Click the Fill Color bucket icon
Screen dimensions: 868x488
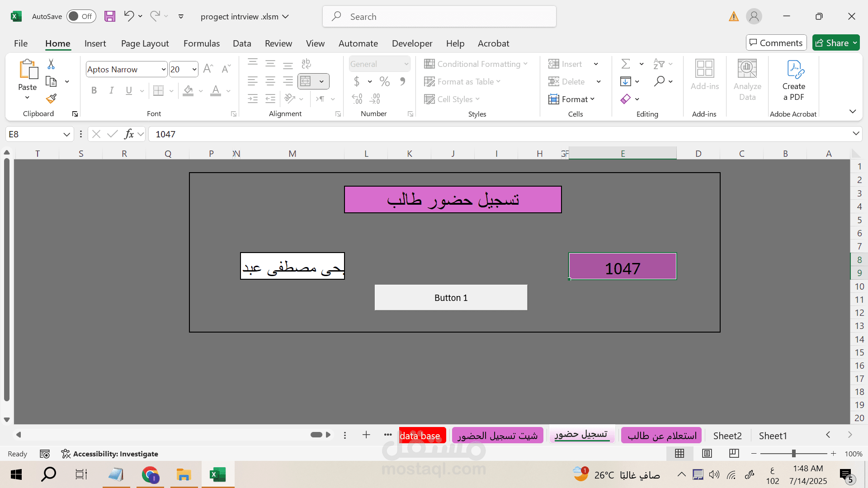coord(189,90)
